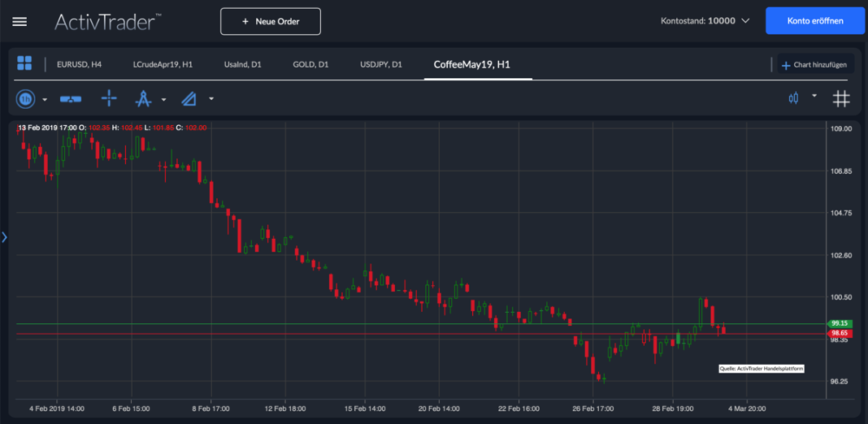Click the red 98.65 price label
868x424 pixels.
(838, 333)
